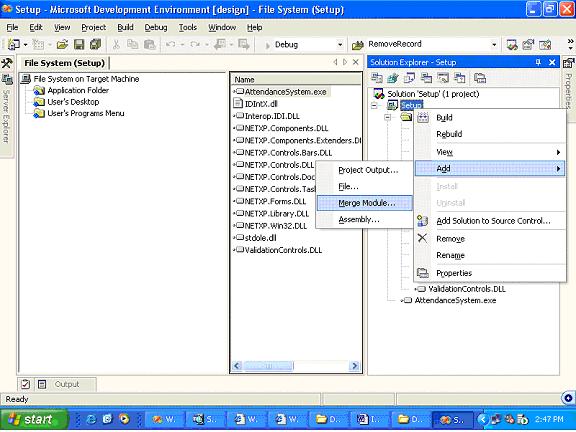Open the Tools menu
The width and height of the screenshot is (576, 432).
pos(188,28)
